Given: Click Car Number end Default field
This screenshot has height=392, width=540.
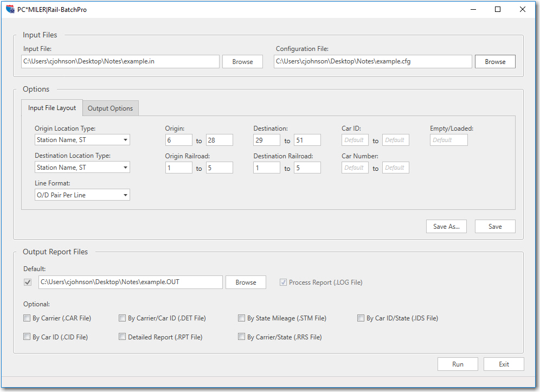Looking at the screenshot, I should pos(396,168).
